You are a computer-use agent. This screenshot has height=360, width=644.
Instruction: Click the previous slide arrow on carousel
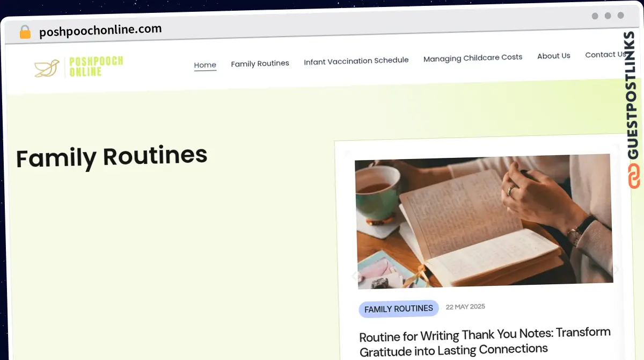tap(355, 276)
